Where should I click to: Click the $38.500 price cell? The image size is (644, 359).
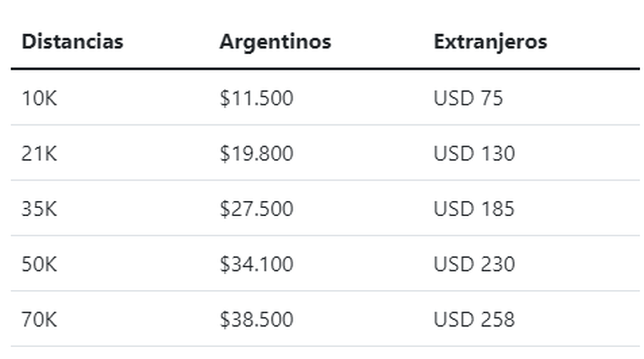[x=257, y=319]
